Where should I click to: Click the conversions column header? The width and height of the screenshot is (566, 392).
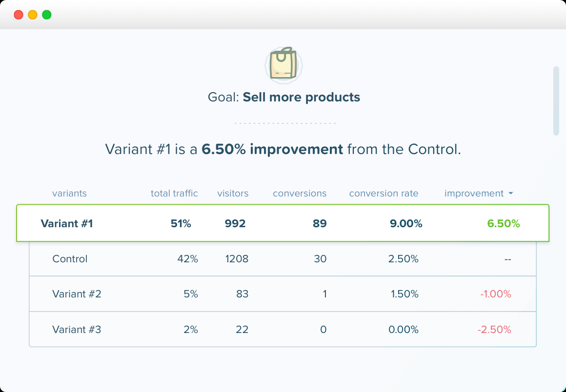(x=300, y=193)
